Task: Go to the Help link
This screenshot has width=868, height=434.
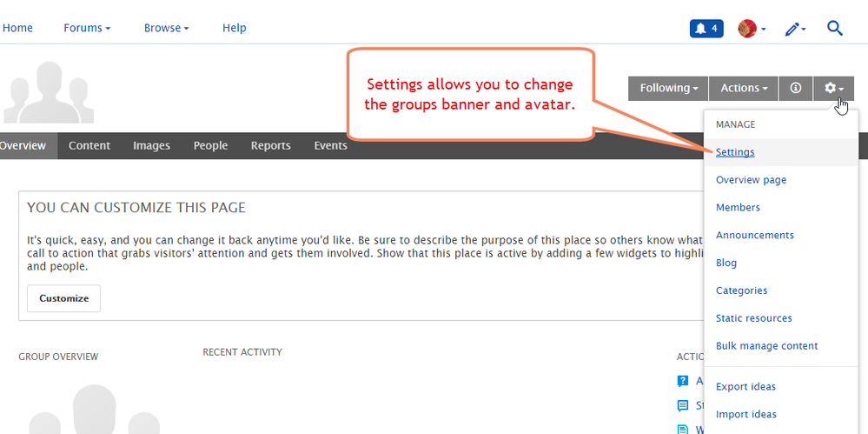Action: click(x=234, y=28)
